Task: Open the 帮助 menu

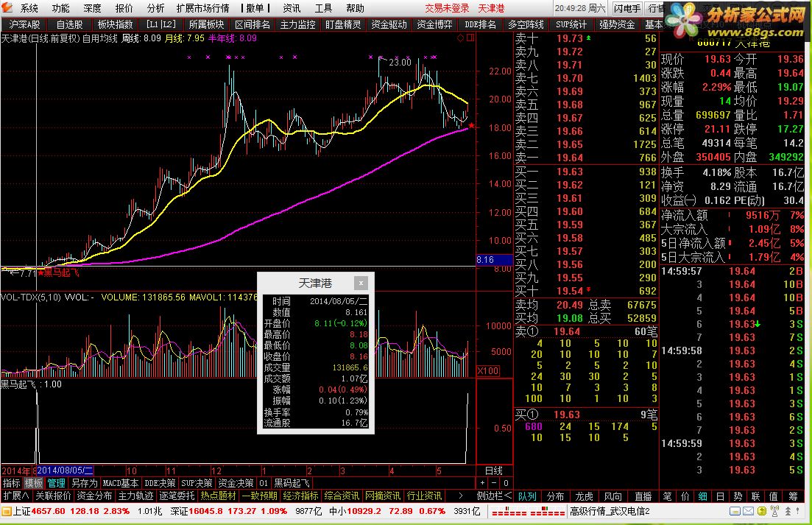Action: pos(355,8)
